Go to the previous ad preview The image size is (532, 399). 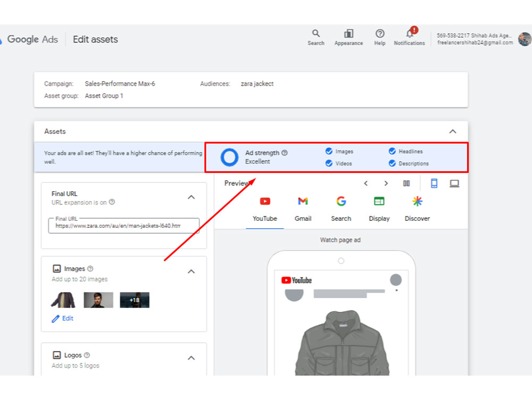(366, 184)
